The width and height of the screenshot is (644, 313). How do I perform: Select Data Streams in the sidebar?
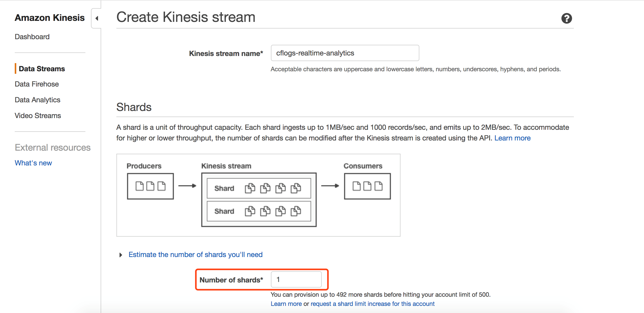pos(42,69)
